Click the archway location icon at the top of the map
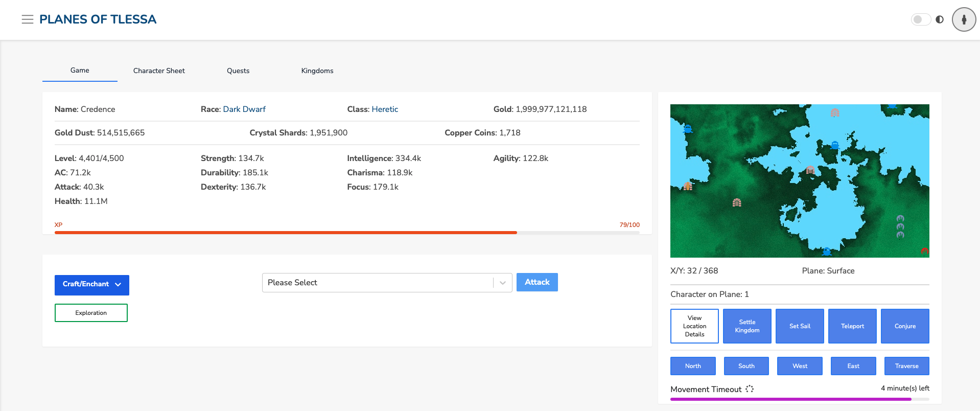Screen dimensions: 980x411 [x=835, y=112]
